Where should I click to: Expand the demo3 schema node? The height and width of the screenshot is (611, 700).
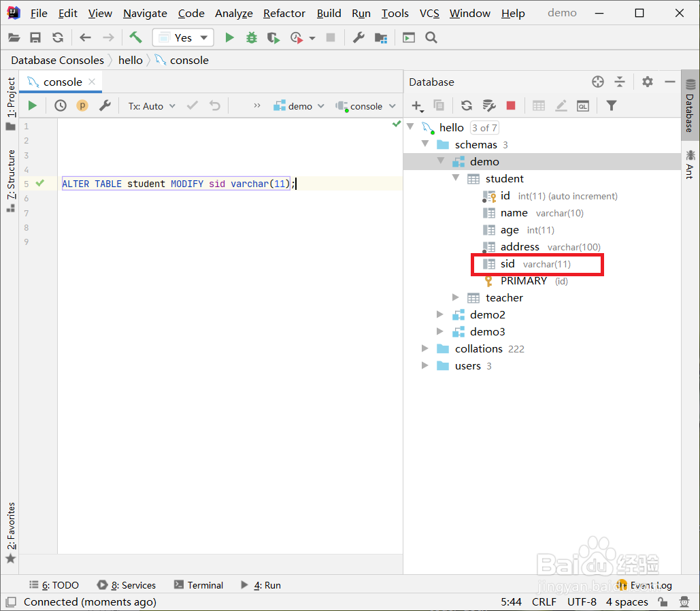[x=440, y=331]
